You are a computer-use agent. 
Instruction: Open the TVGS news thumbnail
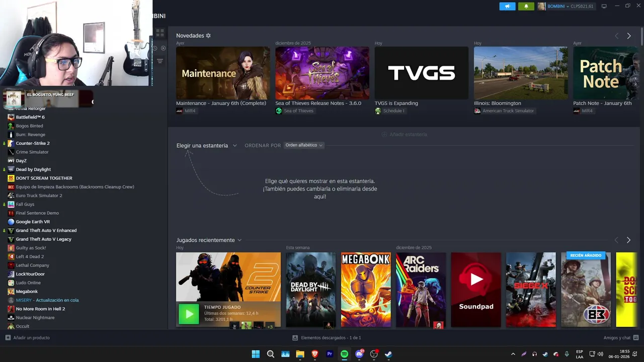pos(422,73)
